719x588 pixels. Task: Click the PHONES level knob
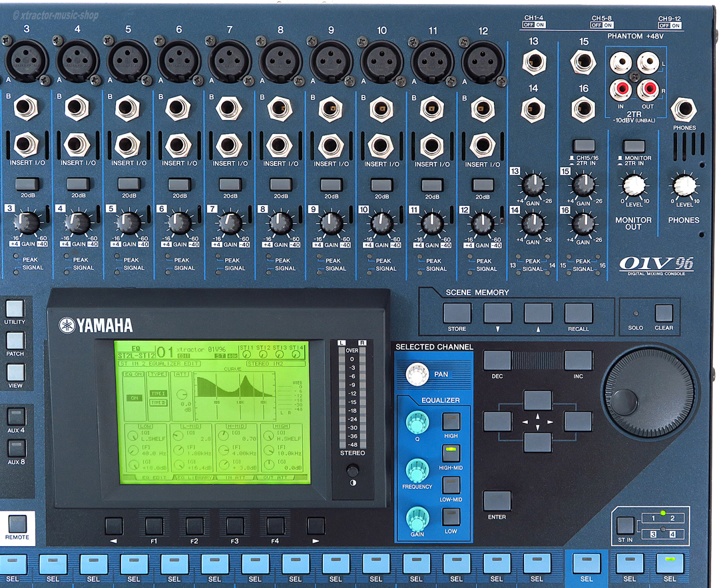coord(684,185)
